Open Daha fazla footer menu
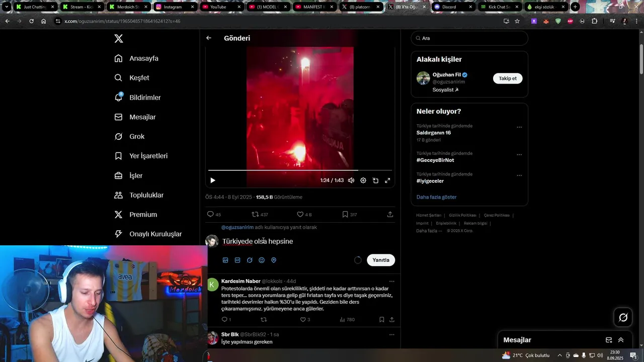 pyautogui.click(x=429, y=231)
